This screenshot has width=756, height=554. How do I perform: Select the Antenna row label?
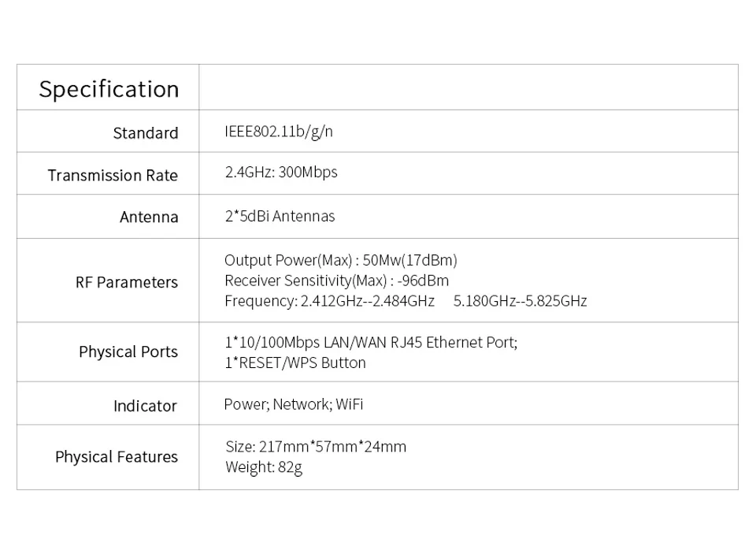[149, 218]
